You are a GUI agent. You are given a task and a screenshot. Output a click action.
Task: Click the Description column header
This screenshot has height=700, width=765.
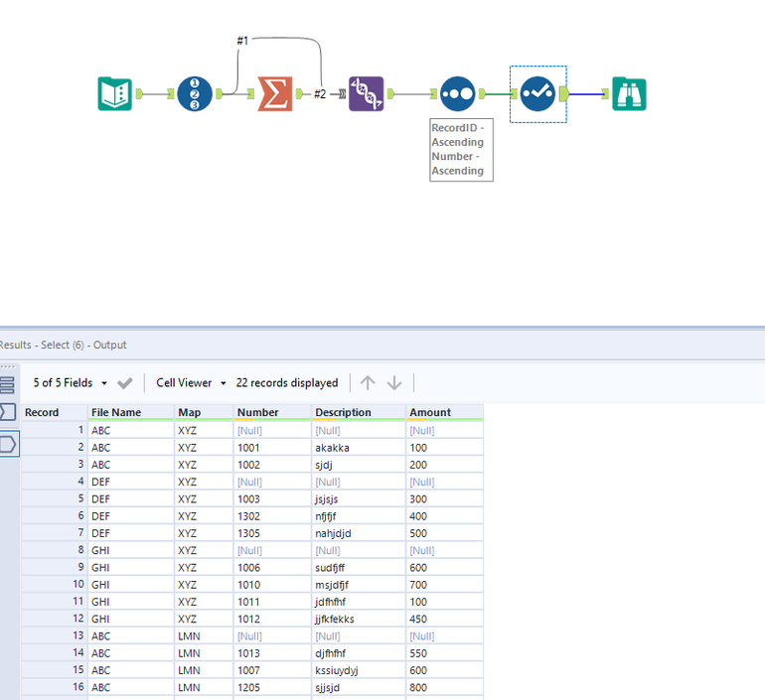tap(343, 412)
